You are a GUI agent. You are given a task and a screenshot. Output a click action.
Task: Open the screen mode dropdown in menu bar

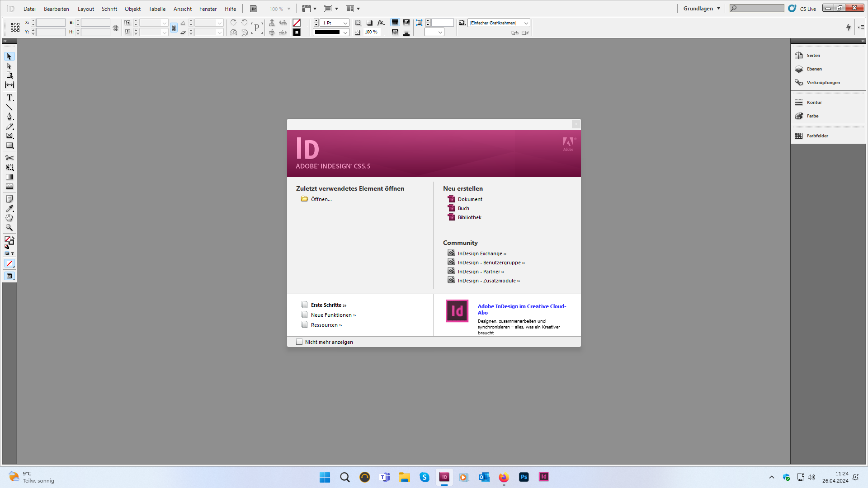click(x=331, y=9)
